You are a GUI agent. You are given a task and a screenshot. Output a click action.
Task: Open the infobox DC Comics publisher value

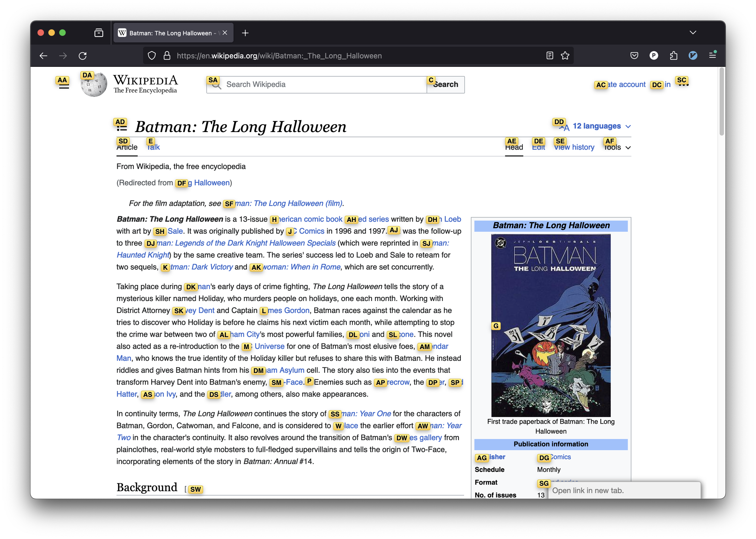554,457
